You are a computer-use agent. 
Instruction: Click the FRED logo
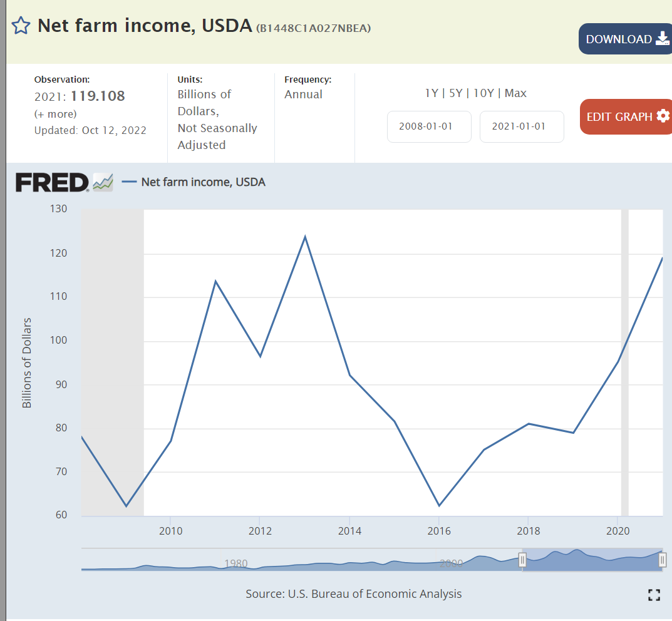(x=52, y=182)
